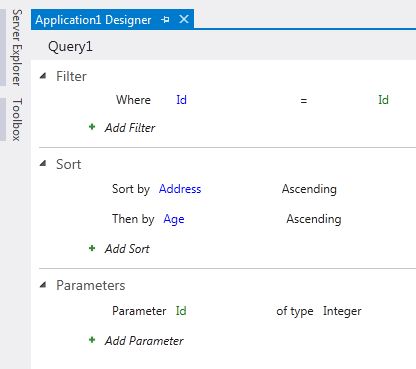Open the Toolbox side panel

[17, 119]
